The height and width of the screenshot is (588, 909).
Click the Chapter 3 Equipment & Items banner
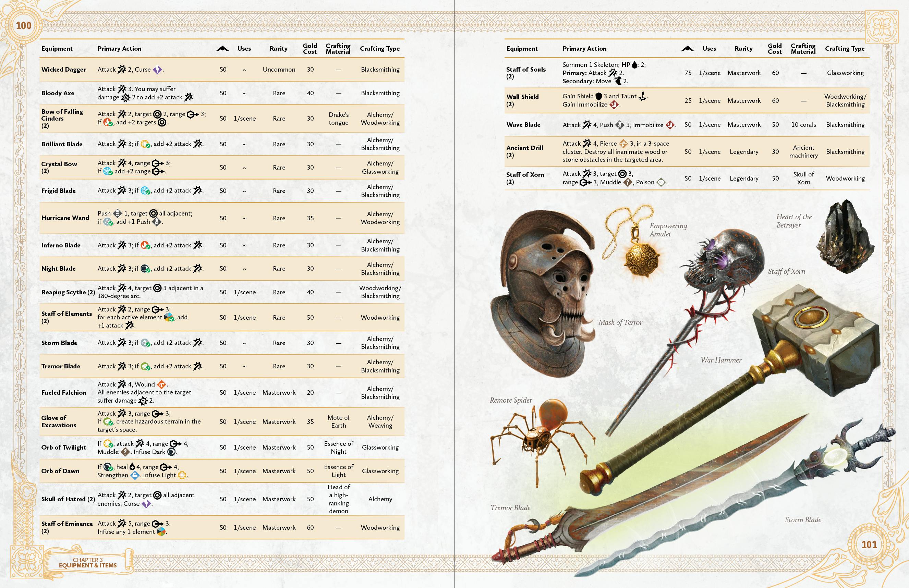tap(88, 563)
